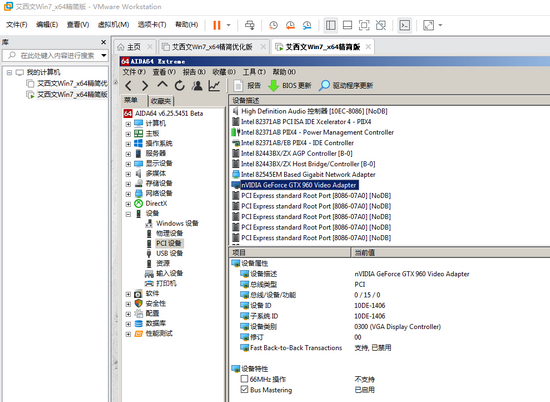Expand the 操作系统 tree node
The height and width of the screenshot is (402, 550).
(128, 144)
